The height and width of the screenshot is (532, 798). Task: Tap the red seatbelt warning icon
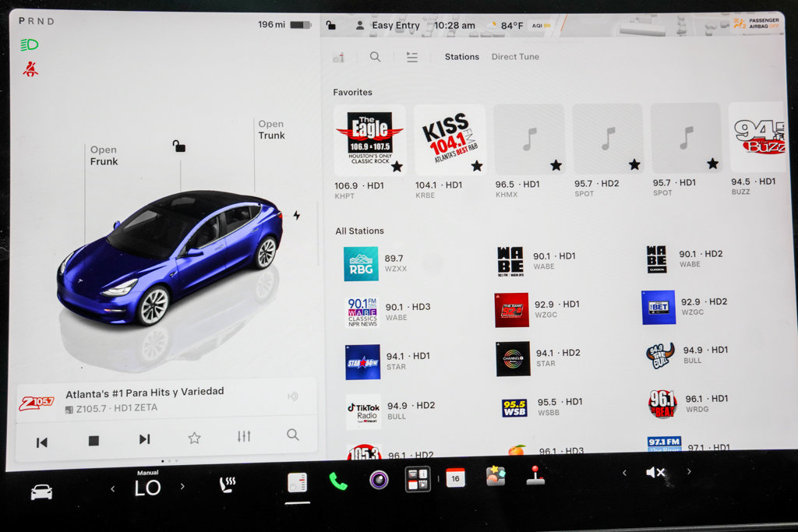tap(30, 69)
